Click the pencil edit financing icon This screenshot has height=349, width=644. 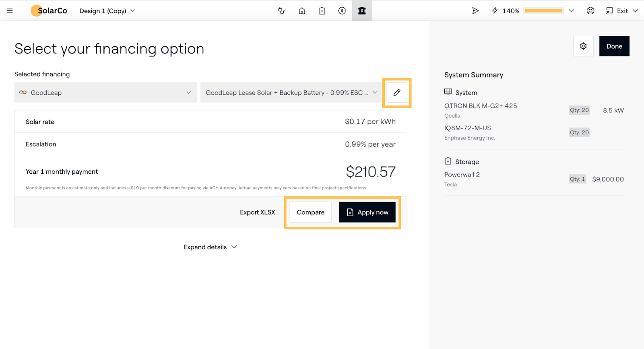pyautogui.click(x=397, y=93)
